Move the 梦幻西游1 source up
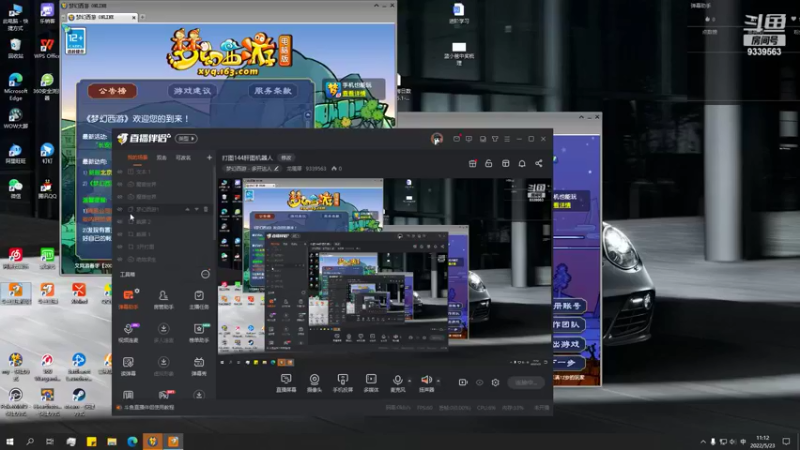 pos(187,209)
